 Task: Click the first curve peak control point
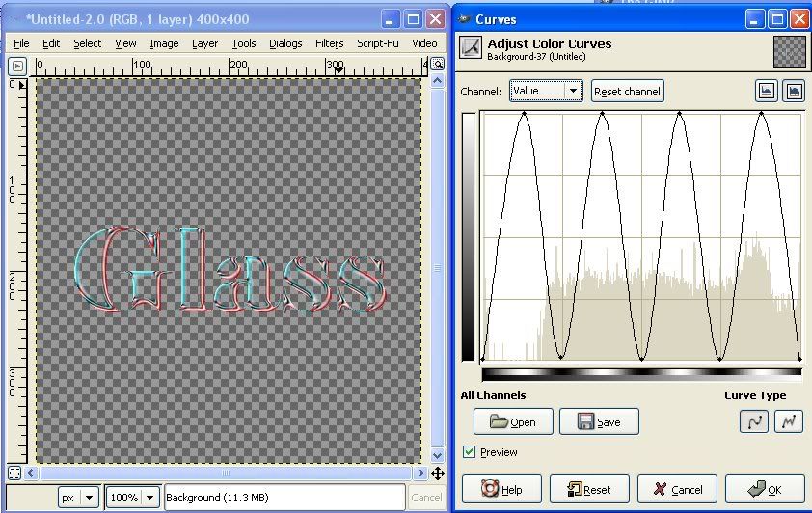point(524,114)
